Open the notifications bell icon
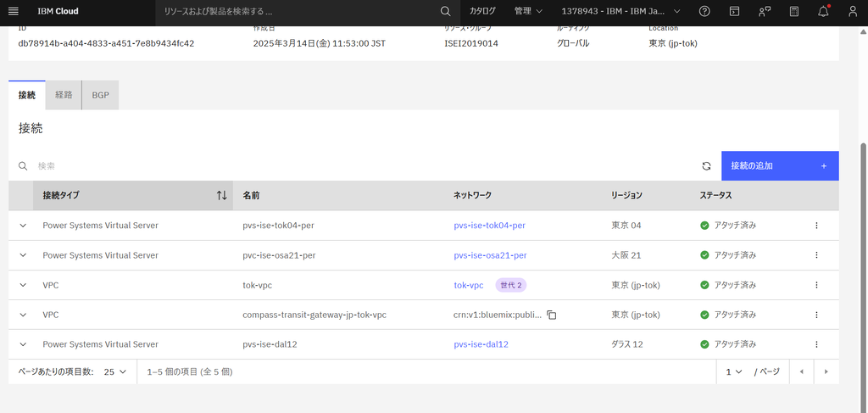This screenshot has height=413, width=868. pos(824,11)
